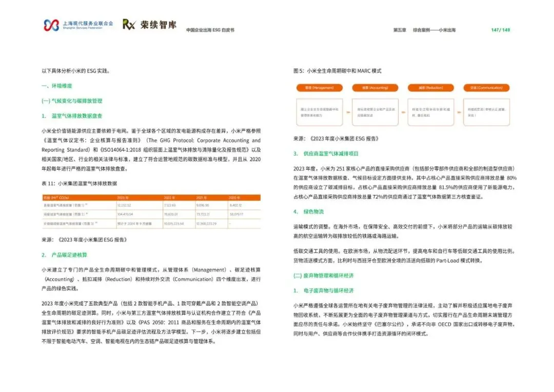Click row label 间接温室气体排放量 (范围 2)
554x392 pixels.
(x=66, y=214)
